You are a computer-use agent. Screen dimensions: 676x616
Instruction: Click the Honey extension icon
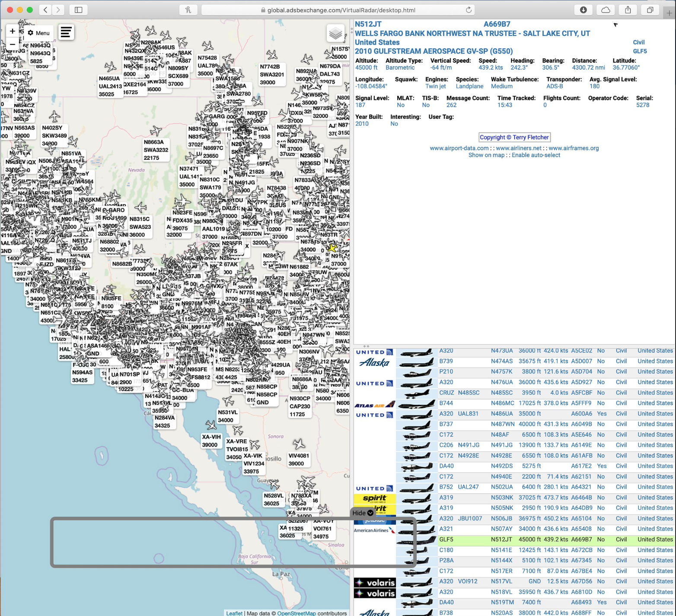pyautogui.click(x=188, y=10)
